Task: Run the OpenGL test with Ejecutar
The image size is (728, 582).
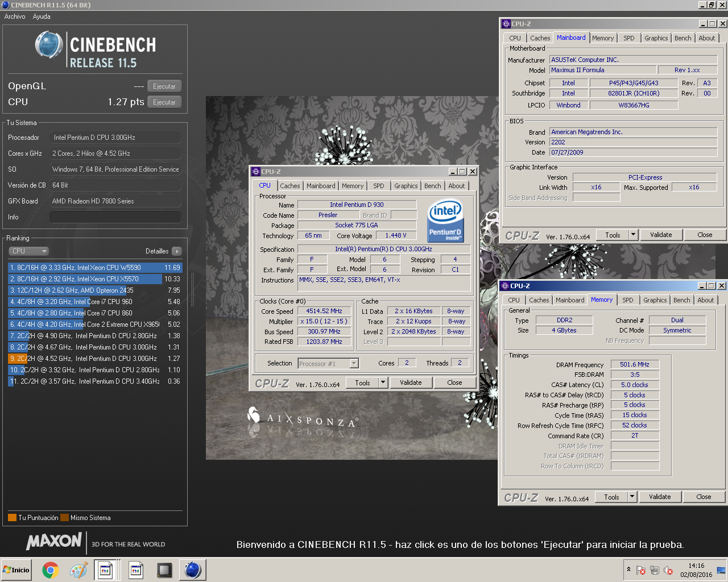Action: (x=164, y=86)
